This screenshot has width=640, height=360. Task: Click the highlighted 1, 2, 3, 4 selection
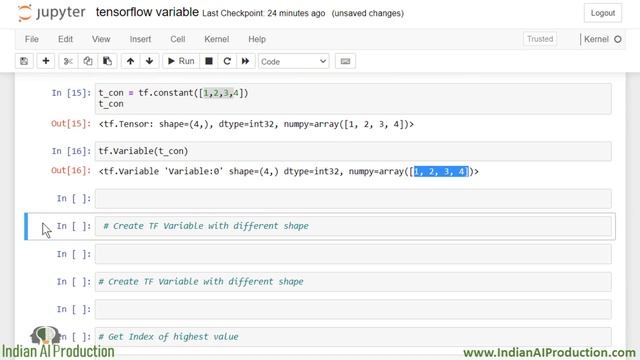[x=441, y=171]
